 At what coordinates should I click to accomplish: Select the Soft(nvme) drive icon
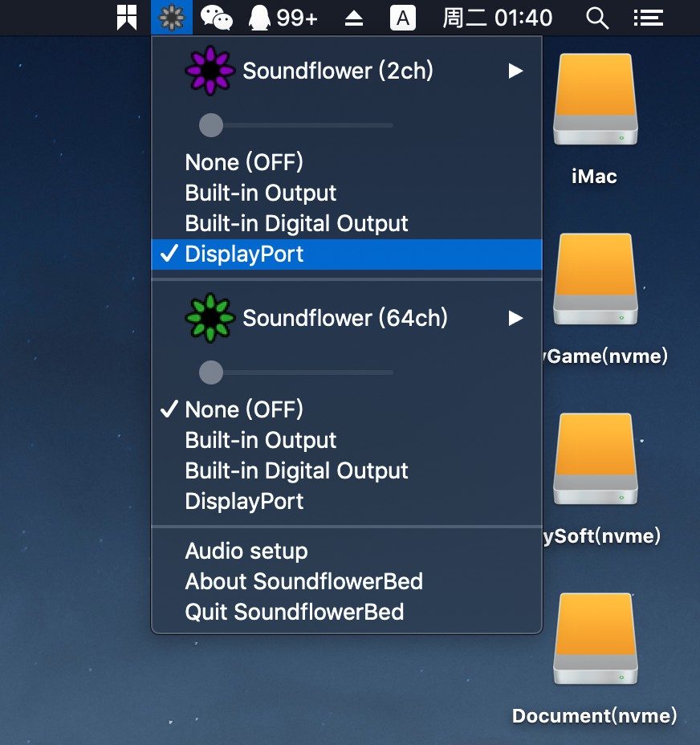pyautogui.click(x=595, y=459)
